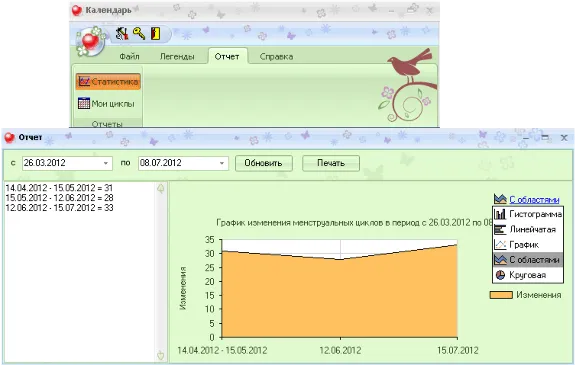Click the График line chart icon
This screenshot has height=368, width=576.
[x=500, y=245]
